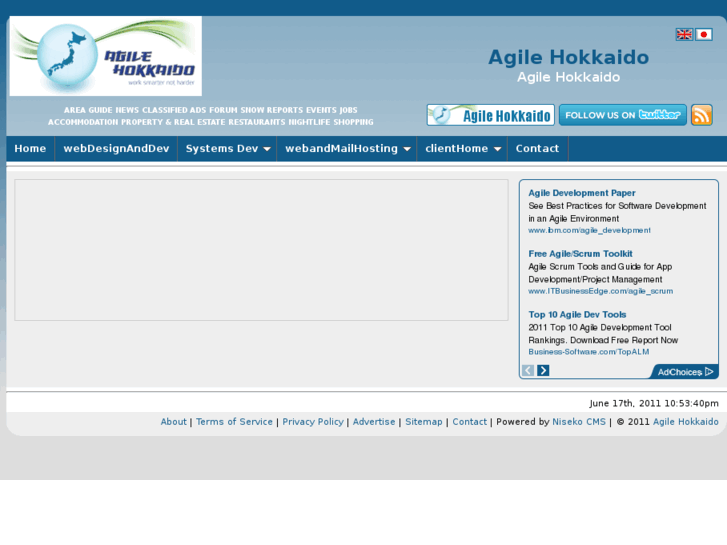Visit Business-Software.com/TopALM URL
727x545 pixels.
[589, 352]
